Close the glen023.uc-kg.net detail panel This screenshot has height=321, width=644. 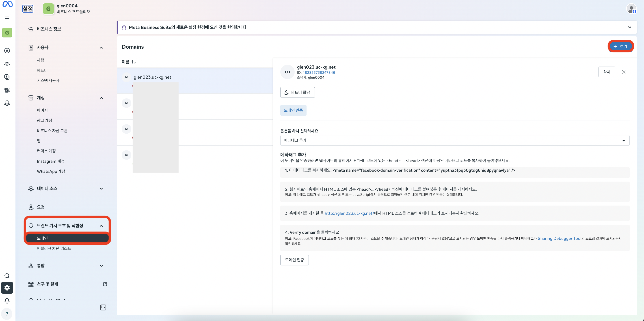coord(624,72)
